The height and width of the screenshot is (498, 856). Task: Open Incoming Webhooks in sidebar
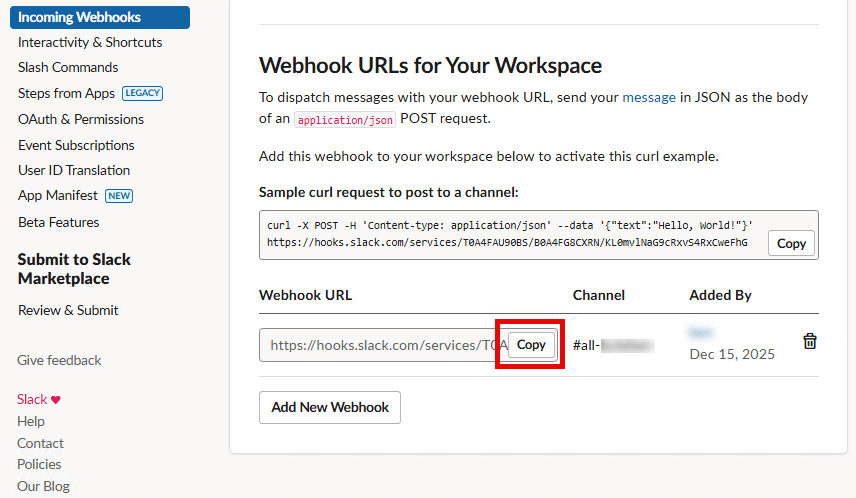point(79,17)
